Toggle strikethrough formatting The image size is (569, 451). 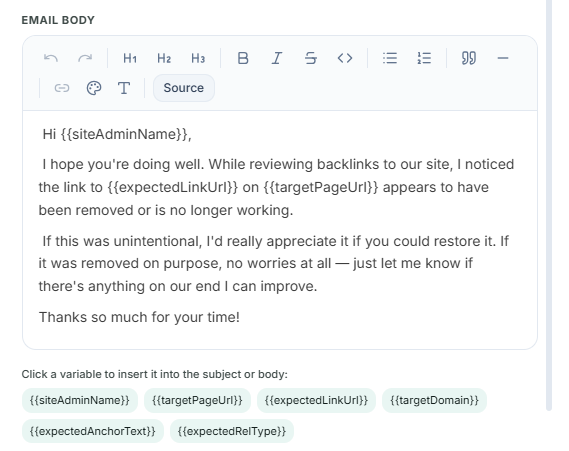tap(311, 58)
